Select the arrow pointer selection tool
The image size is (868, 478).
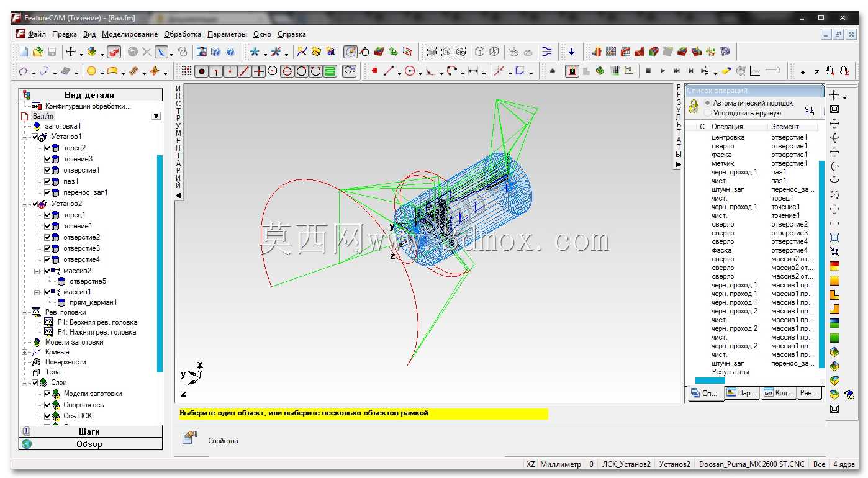pos(161,52)
